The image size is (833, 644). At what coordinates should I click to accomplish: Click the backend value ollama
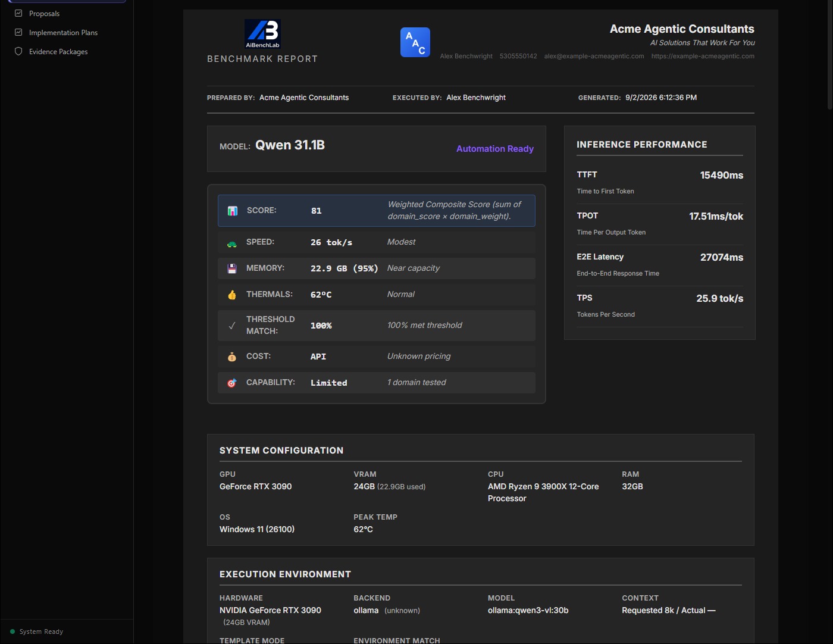(366, 610)
